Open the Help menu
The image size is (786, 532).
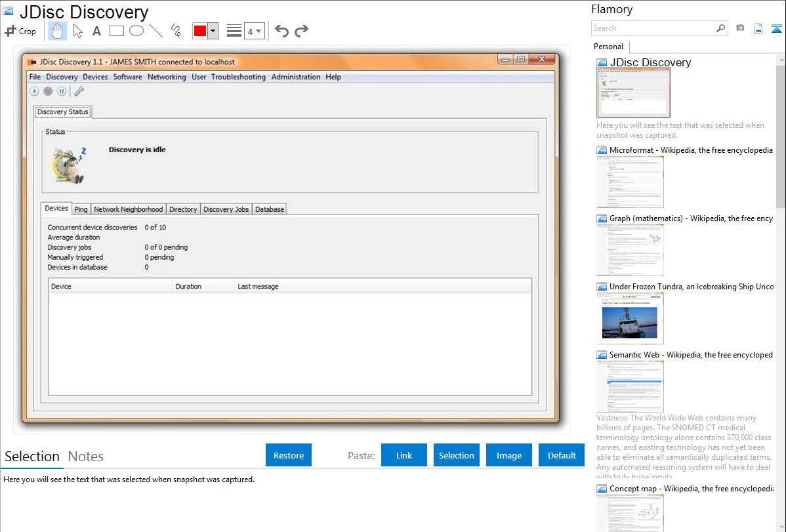[333, 77]
